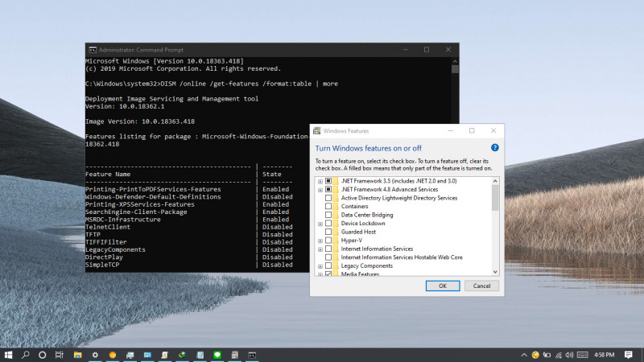
Task: Click "Printing-PrintToPDFServices-Features" in Command Prompt
Action: [x=153, y=189]
